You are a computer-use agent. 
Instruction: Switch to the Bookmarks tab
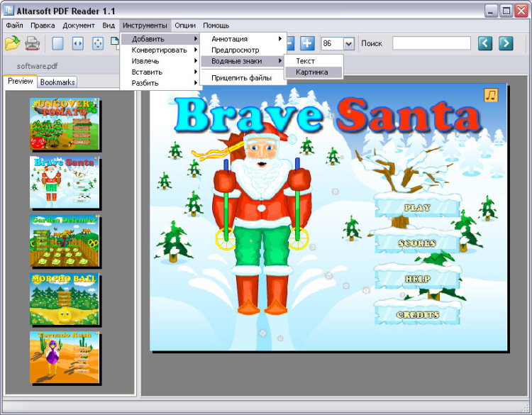tap(57, 82)
